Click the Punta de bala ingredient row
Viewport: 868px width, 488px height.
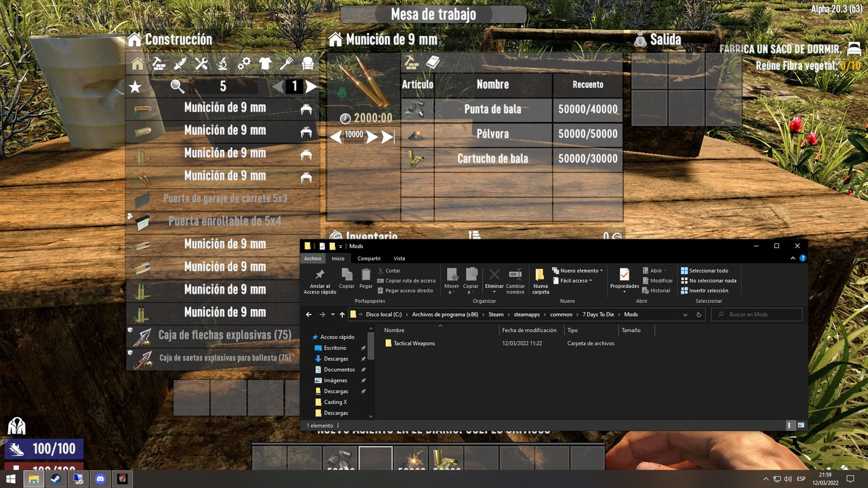pos(511,109)
